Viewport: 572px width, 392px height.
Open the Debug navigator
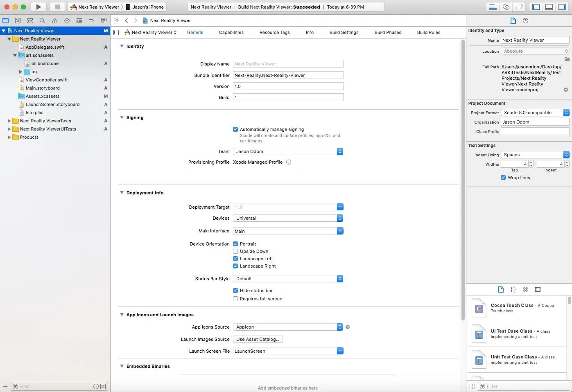tap(79, 20)
